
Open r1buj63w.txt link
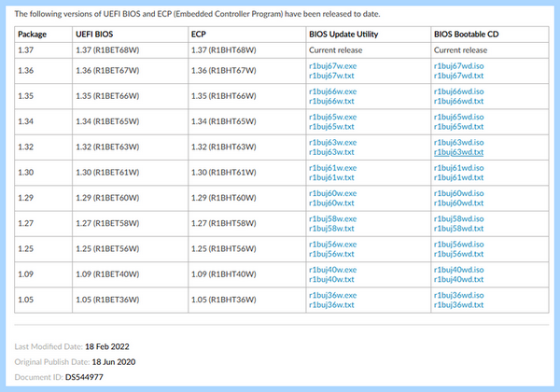click(331, 152)
